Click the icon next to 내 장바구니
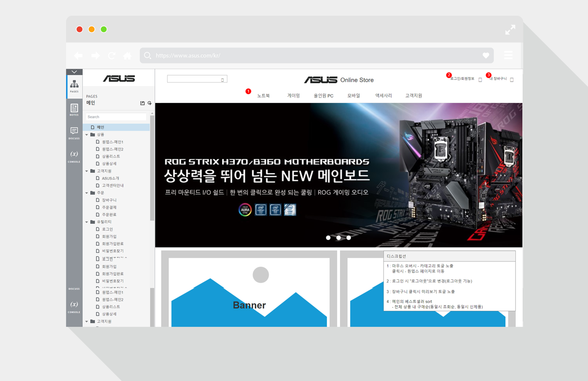The image size is (588, 381). (x=512, y=80)
